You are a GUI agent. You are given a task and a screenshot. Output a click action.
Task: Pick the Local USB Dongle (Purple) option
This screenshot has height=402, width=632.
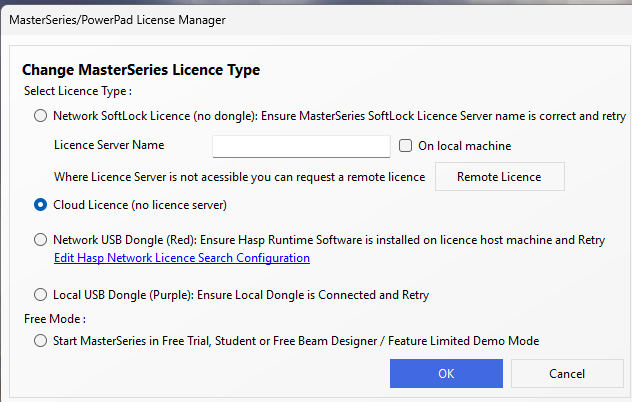pyautogui.click(x=40, y=295)
